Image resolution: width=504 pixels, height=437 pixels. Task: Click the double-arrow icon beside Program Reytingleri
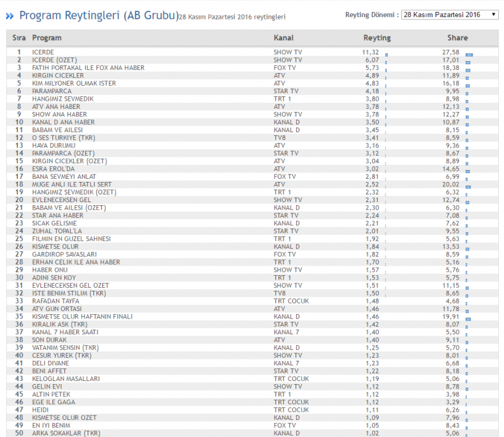(x=9, y=16)
